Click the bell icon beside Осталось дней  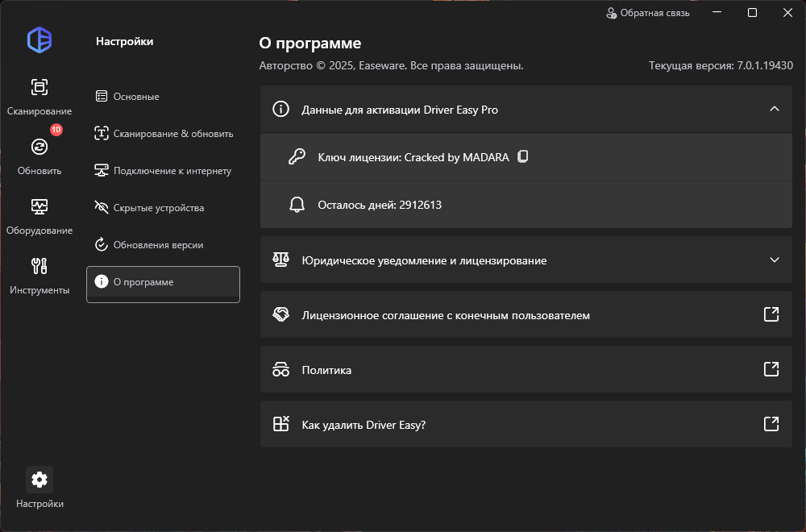[297, 205]
